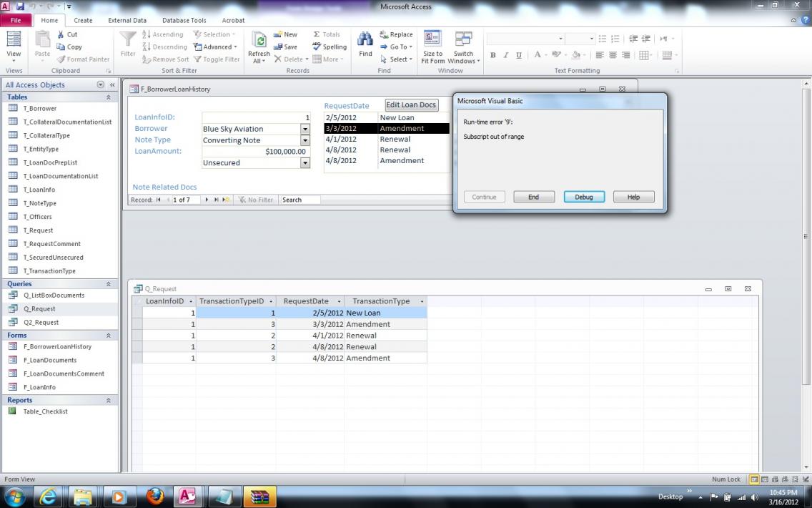Open the T_TransactionType table
812x508 pixels.
49,271
